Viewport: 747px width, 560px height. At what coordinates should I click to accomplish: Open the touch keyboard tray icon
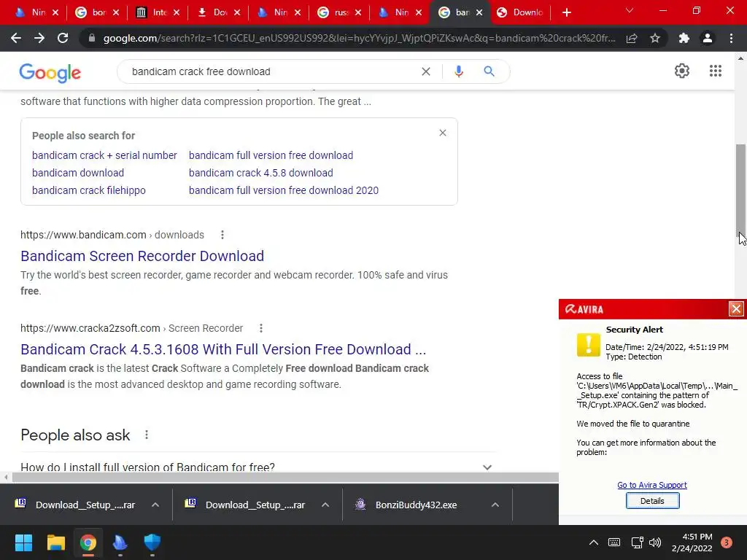pyautogui.click(x=614, y=542)
